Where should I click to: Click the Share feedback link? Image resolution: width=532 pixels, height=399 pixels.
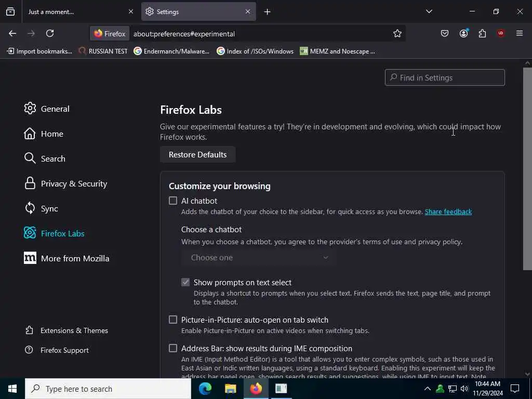click(448, 212)
